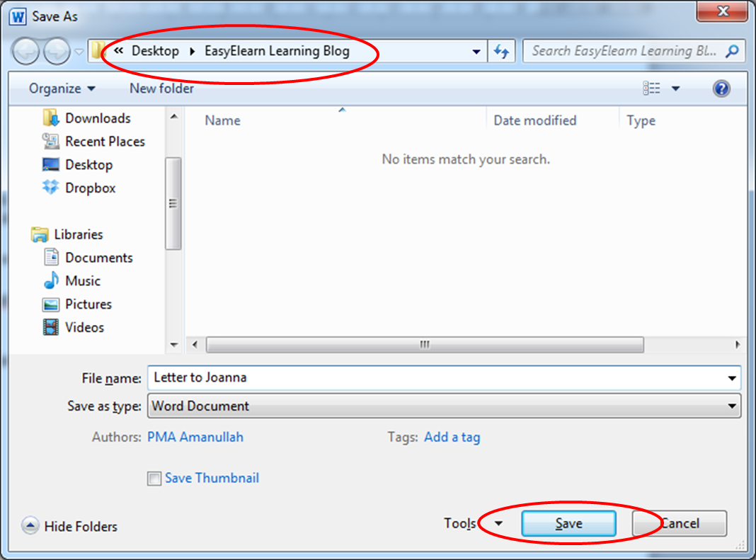Go to Desktop via the address bar
Image resolution: width=756 pixels, height=560 pixels.
(155, 50)
